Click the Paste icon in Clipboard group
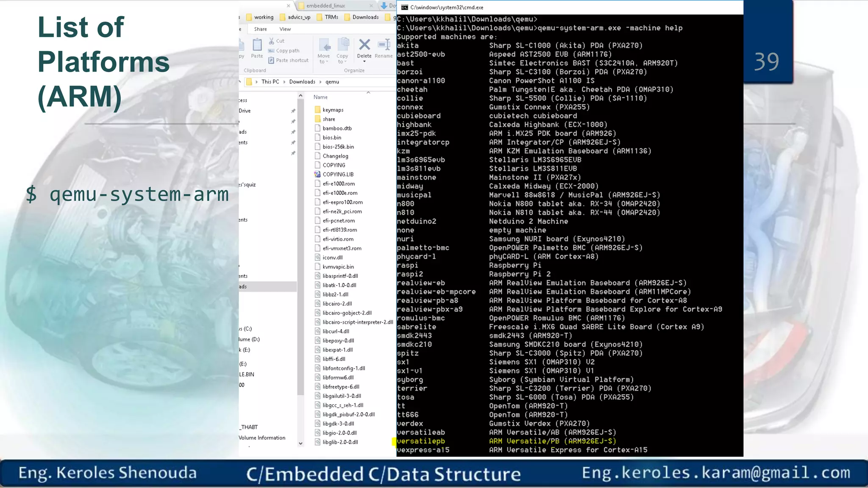This screenshot has width=868, height=488. (x=257, y=44)
